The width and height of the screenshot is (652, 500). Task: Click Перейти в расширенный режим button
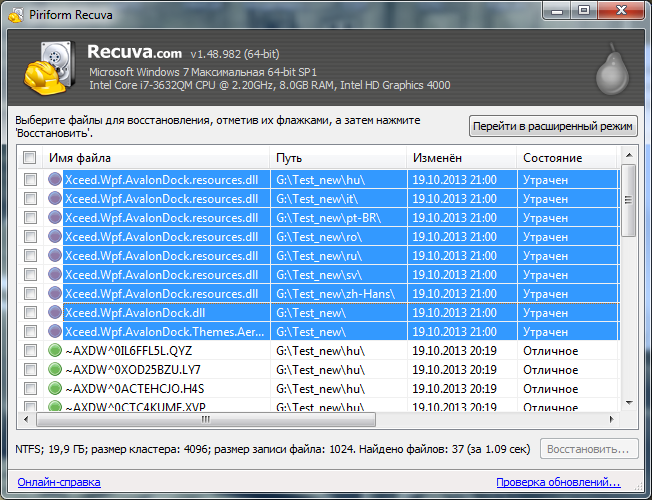tap(553, 126)
